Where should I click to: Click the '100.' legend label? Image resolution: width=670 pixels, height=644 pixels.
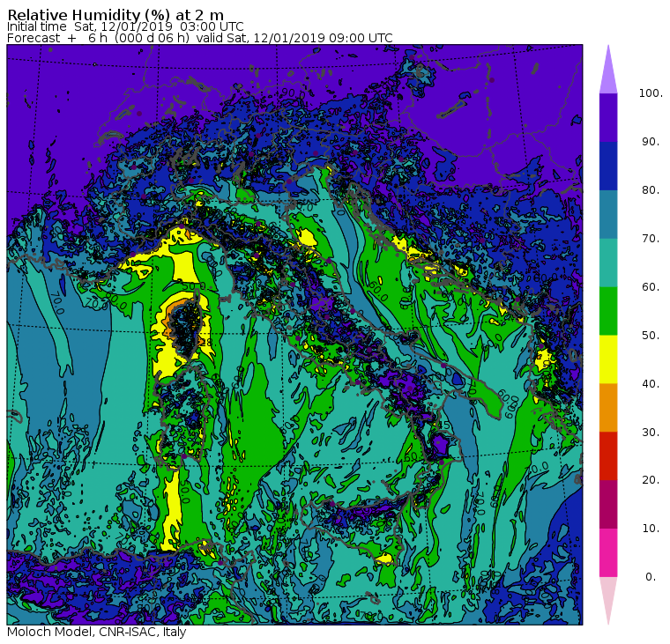pos(651,93)
